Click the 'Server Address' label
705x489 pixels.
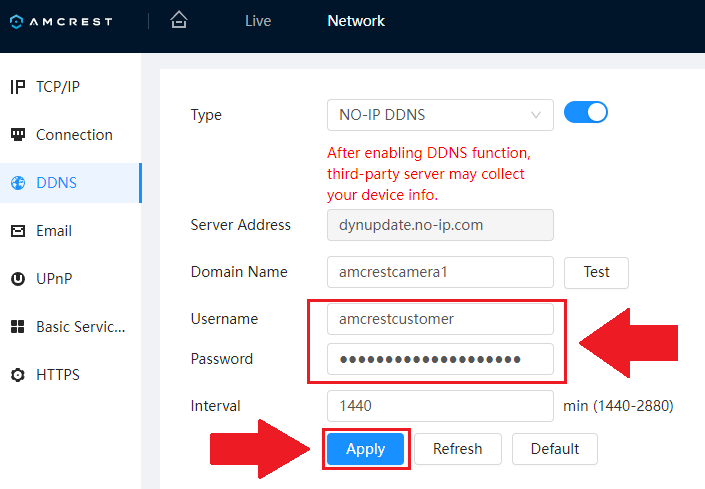[241, 225]
